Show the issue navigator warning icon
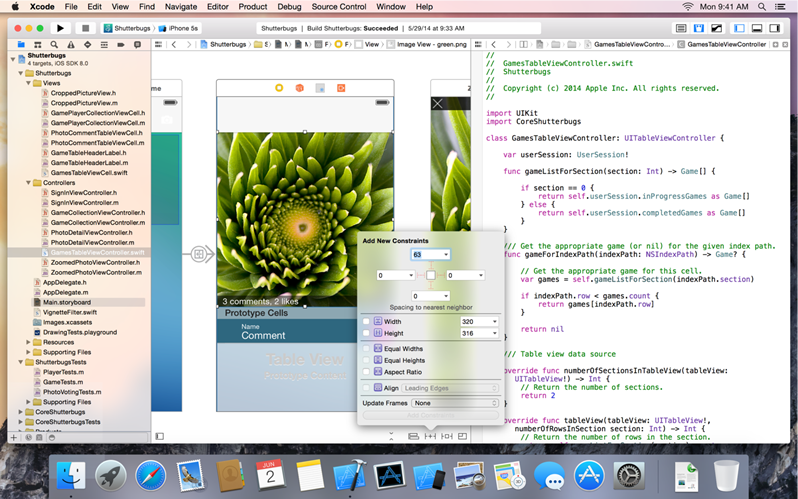Image resolution: width=798 pixels, height=499 pixels. coord(69,45)
